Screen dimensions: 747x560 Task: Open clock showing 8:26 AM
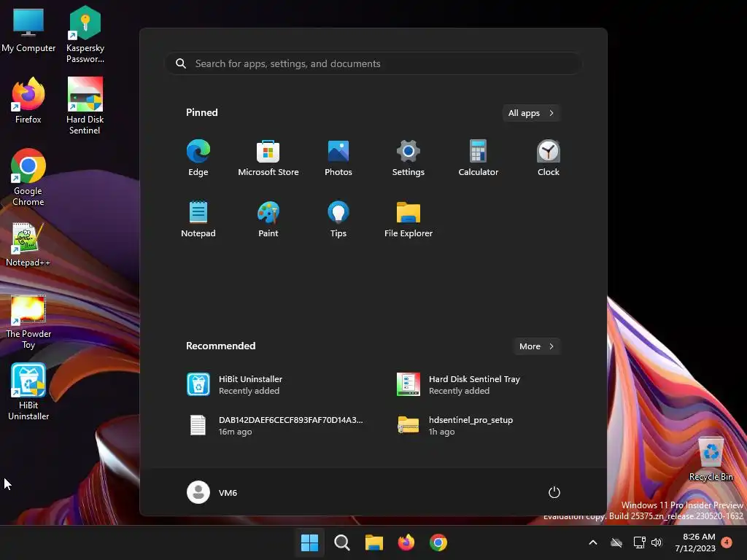pyautogui.click(x=695, y=542)
